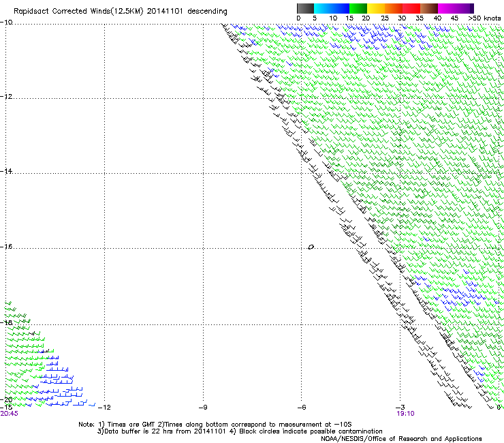Click the plot title 'Rapidscat Corrected Winds(12.5KM)'
Viewport: 504px width, 443px height.
click(x=78, y=12)
